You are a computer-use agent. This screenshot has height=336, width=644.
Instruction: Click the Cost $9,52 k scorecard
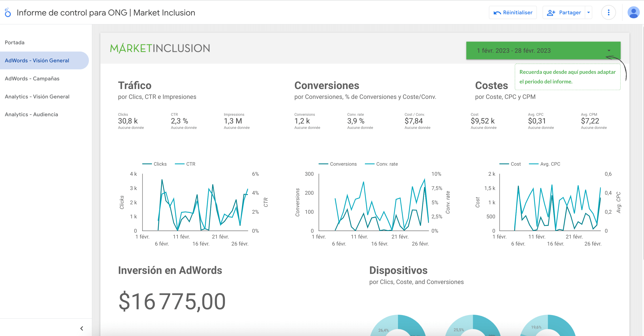[484, 121]
